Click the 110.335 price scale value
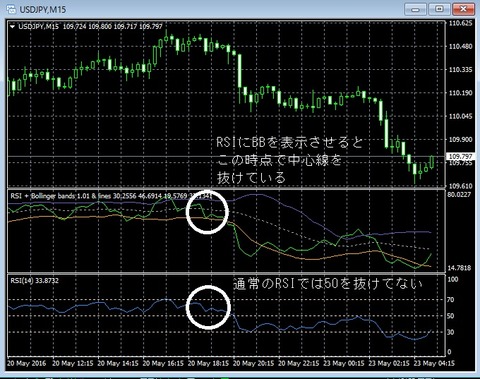The width and height of the screenshot is (480, 379). pos(460,70)
